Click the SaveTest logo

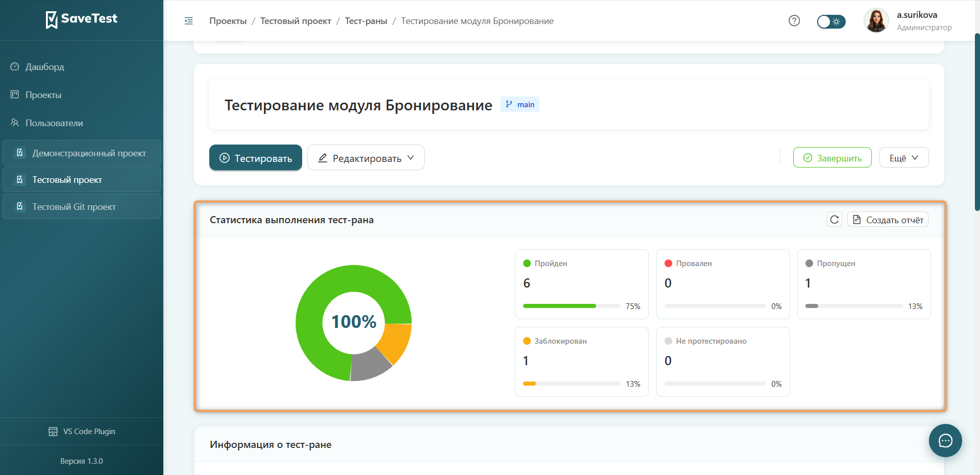pos(82,19)
